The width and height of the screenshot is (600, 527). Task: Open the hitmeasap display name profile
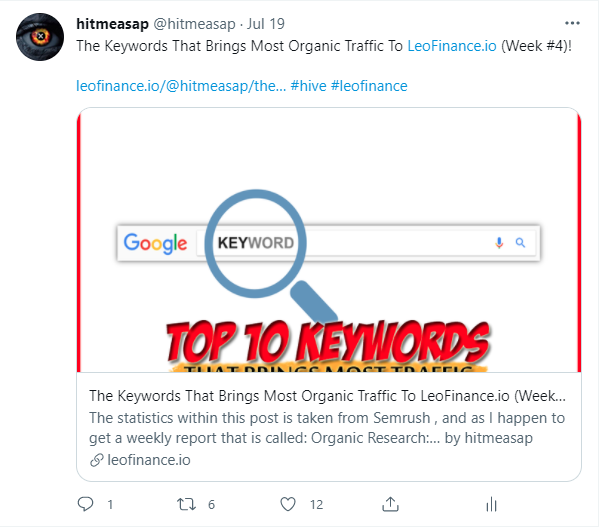[x=112, y=24]
